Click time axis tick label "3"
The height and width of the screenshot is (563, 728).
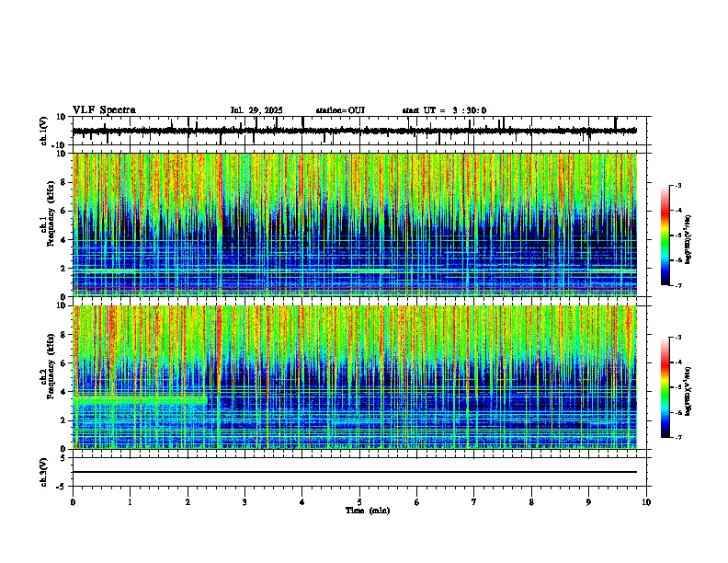point(245,502)
